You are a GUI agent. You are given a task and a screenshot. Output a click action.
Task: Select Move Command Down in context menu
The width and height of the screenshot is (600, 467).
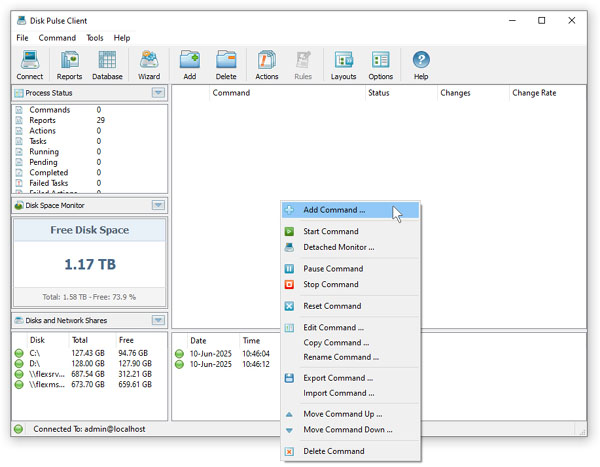[x=350, y=430]
